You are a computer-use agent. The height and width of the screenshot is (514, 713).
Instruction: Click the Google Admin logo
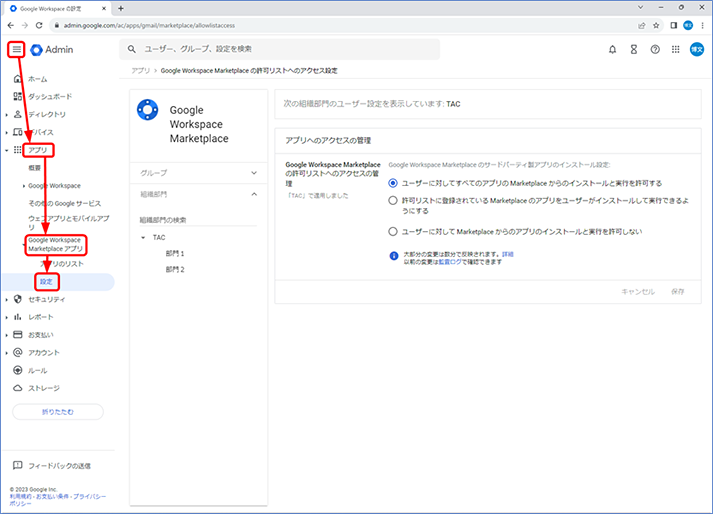[x=51, y=50]
